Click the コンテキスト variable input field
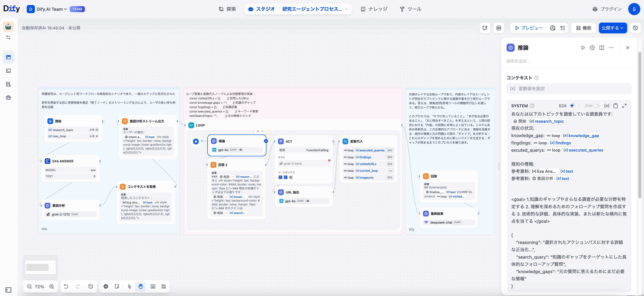Screen dimensions: 644x296 click(569, 89)
